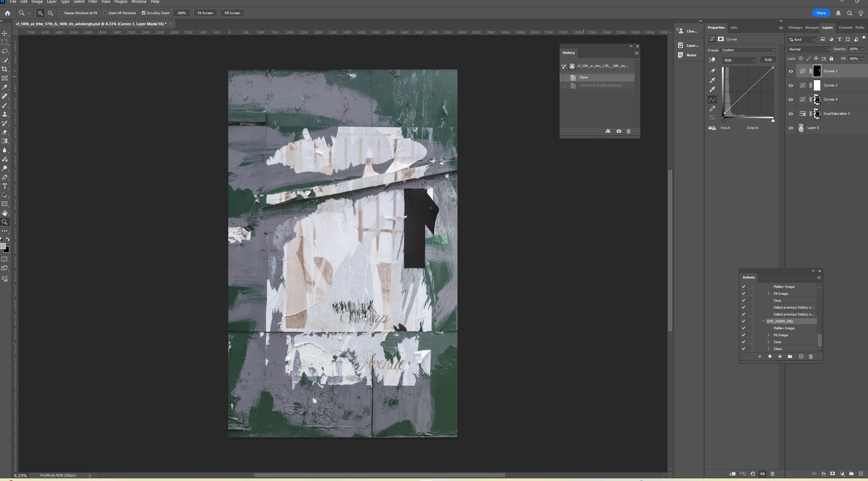Open the RGB channel dropdown in Curves

[739, 60]
